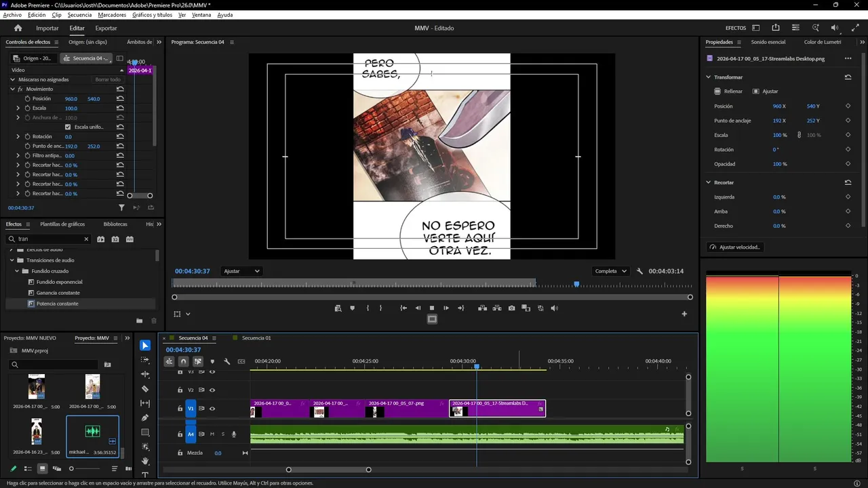
Task: Switch to the Exportar workspace tab
Action: [106, 28]
